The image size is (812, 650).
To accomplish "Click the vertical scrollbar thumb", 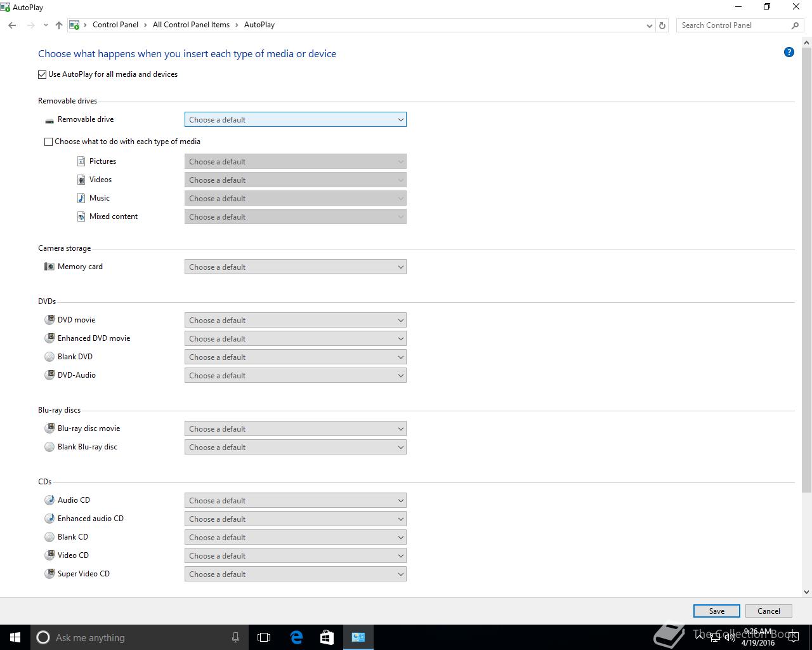I will 807,270.
